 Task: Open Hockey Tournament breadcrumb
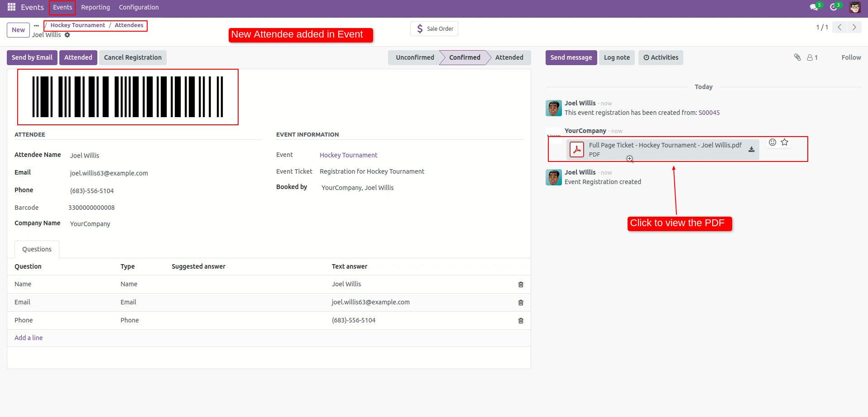point(78,25)
